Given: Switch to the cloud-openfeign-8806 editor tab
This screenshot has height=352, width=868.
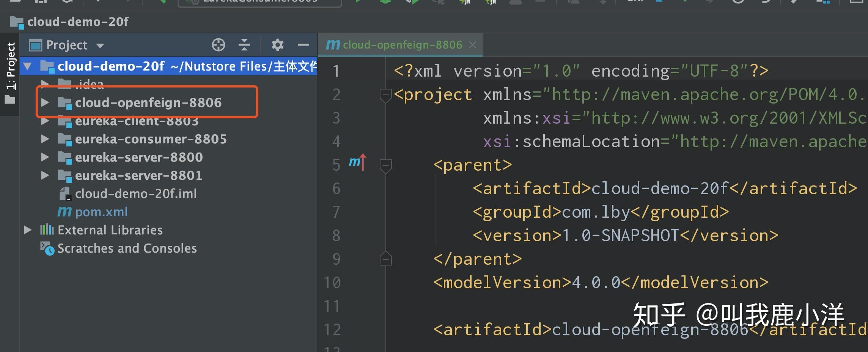Looking at the screenshot, I should (402, 45).
